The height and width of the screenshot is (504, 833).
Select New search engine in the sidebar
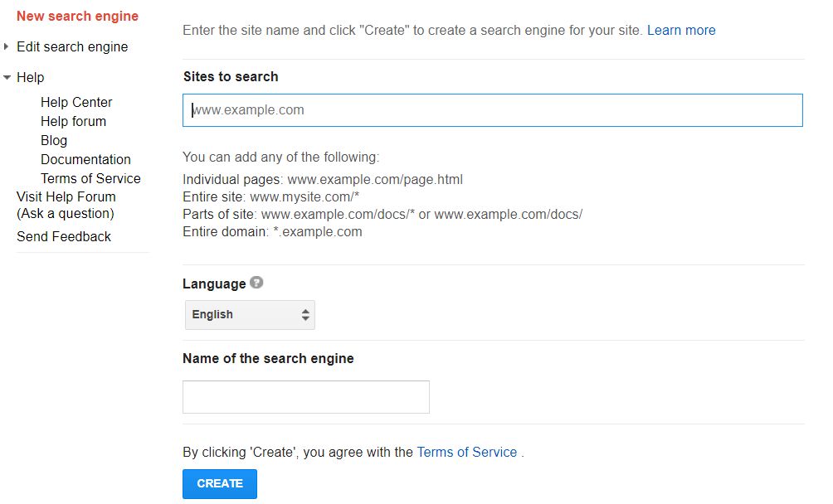coord(77,16)
